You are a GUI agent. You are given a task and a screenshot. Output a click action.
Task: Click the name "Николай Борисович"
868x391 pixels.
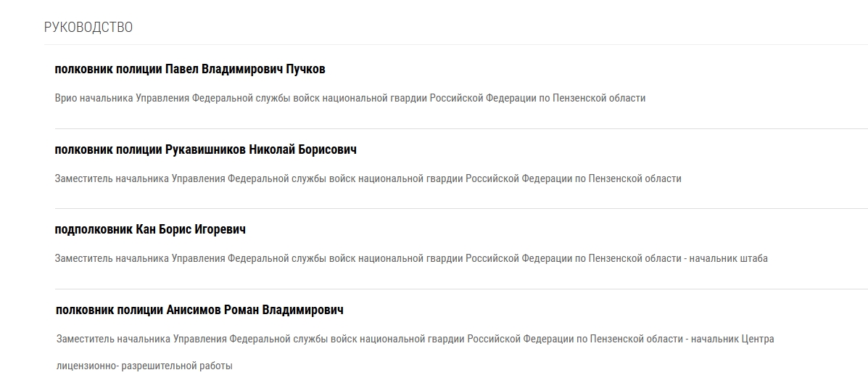tap(302, 150)
